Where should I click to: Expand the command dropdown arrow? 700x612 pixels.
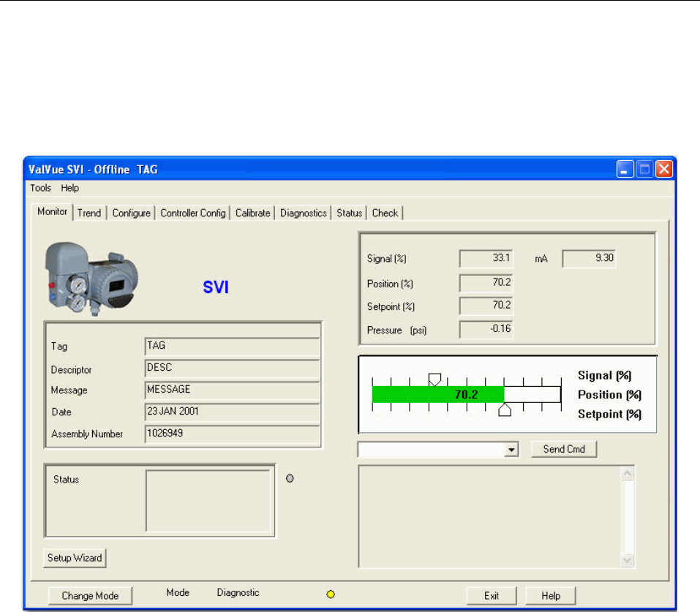(x=512, y=450)
